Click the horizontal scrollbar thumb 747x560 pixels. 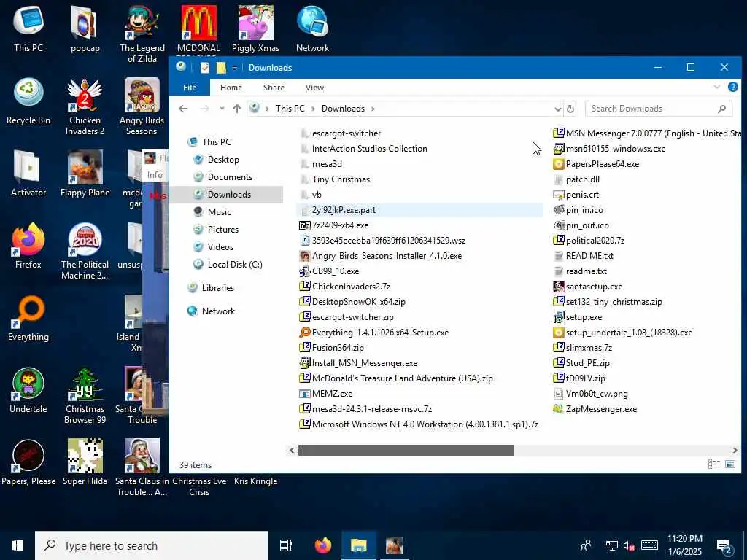(406, 450)
